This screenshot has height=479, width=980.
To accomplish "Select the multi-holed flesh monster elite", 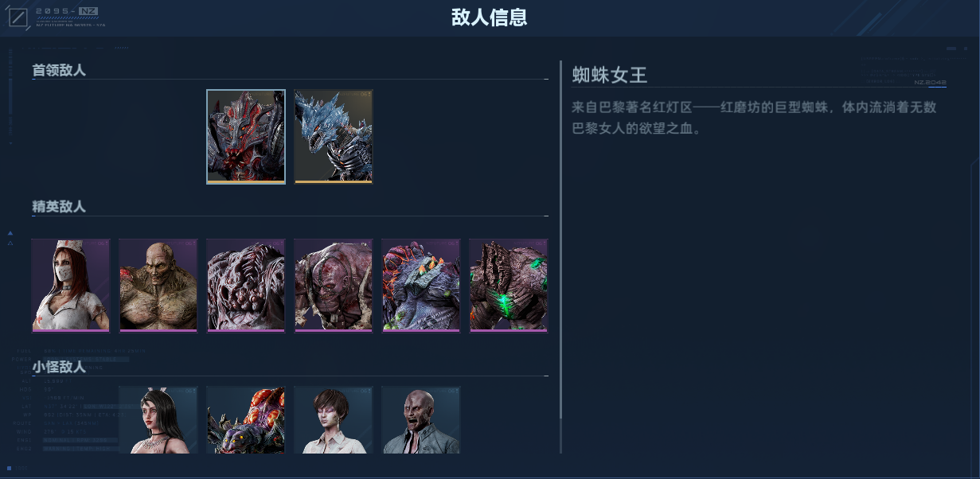I will (x=246, y=285).
